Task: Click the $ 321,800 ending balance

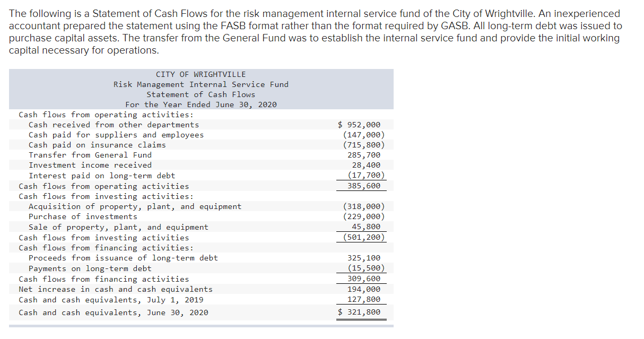Action: point(359,312)
